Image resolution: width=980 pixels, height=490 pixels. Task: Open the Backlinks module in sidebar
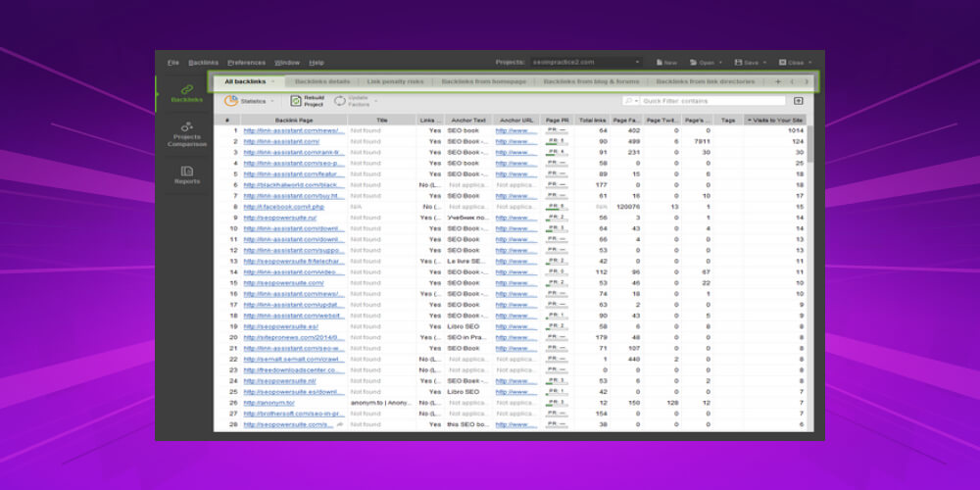click(186, 94)
